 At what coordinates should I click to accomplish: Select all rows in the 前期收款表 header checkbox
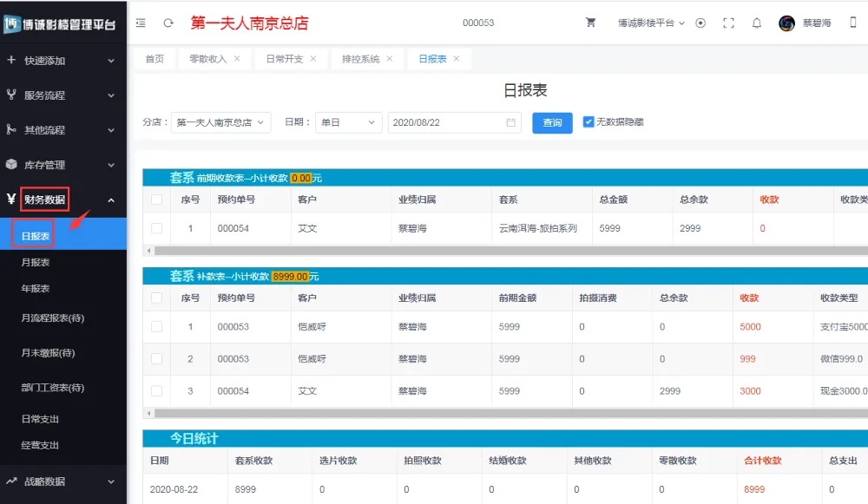(156, 200)
